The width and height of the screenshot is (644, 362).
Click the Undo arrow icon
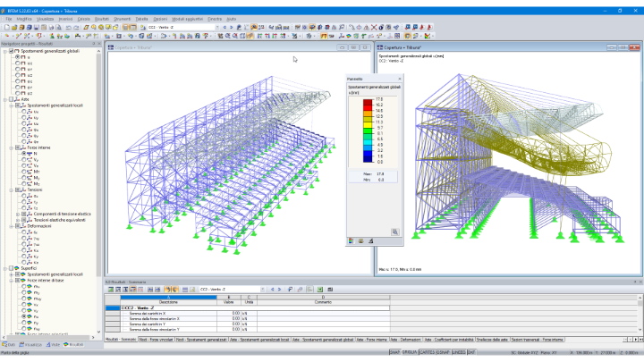click(x=69, y=28)
